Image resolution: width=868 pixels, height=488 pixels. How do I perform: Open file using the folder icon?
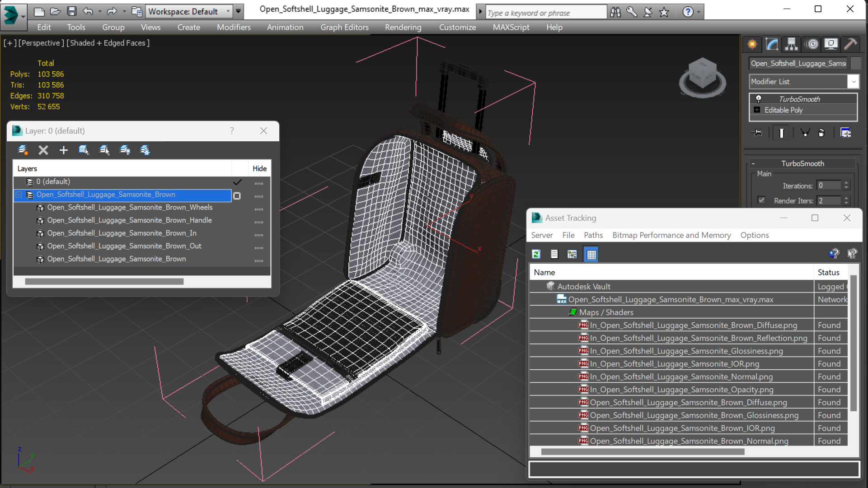(56, 11)
